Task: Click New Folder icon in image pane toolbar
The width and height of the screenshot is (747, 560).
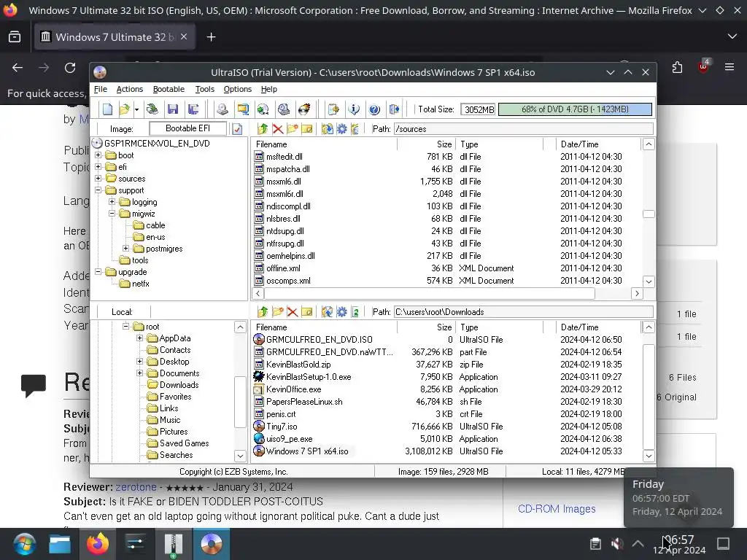Action: click(x=293, y=128)
